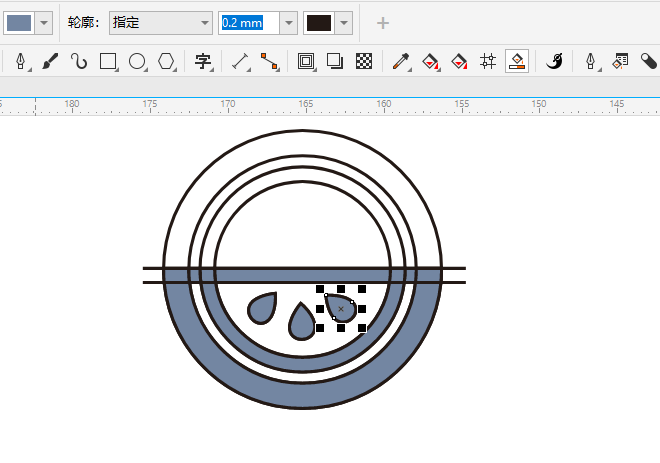Select the Mesh Fill tool
Viewport: 660px width, 463px height.
(x=488, y=62)
